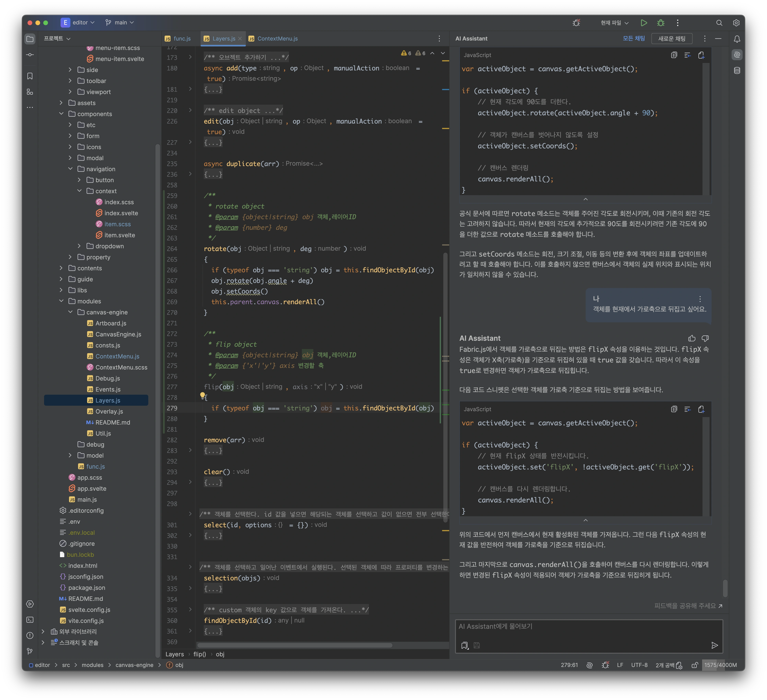The image size is (767, 700).
Task: Open AI Assistant icon in right sidebar
Action: (737, 55)
